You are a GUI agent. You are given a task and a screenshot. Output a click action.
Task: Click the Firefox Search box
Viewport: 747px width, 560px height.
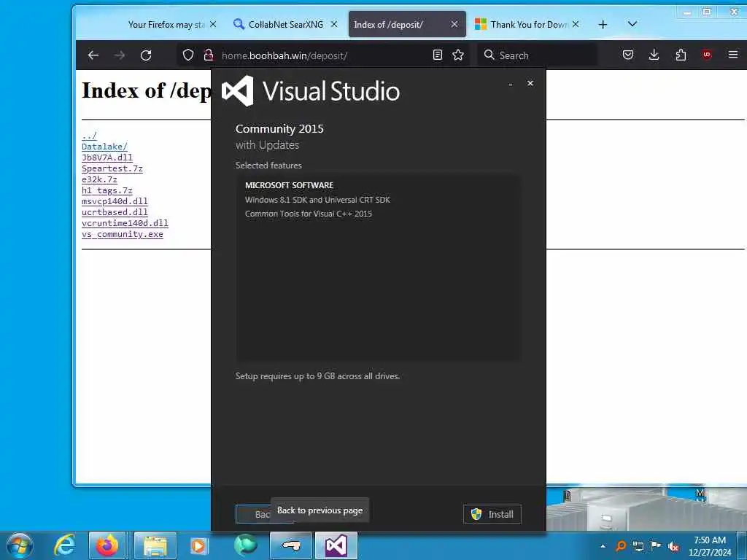point(538,55)
